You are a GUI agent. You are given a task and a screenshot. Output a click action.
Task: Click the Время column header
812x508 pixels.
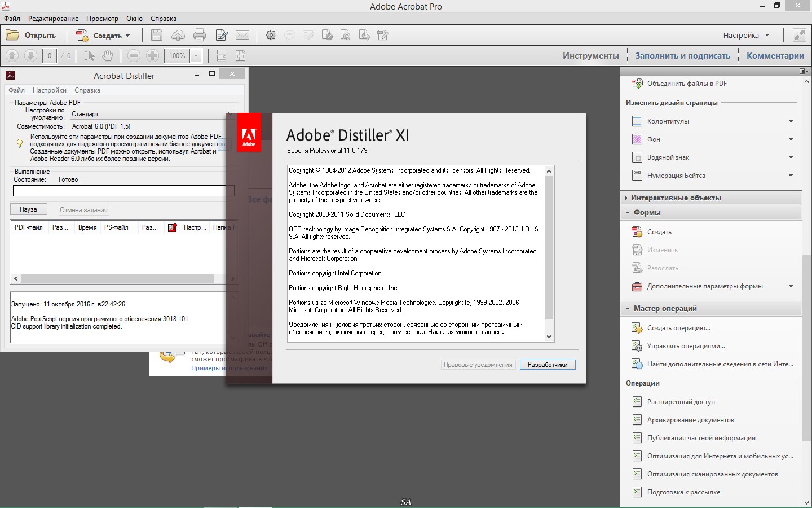[x=87, y=227]
